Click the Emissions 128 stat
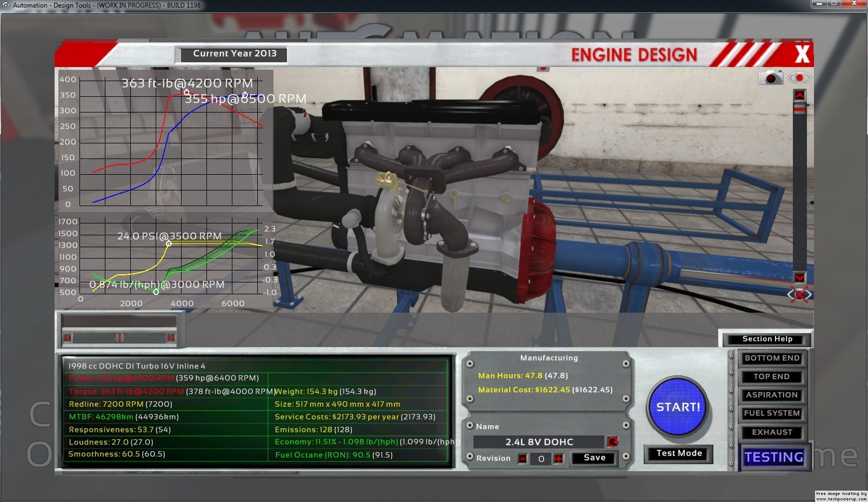Viewport: 868px width, 502px height. point(313,430)
